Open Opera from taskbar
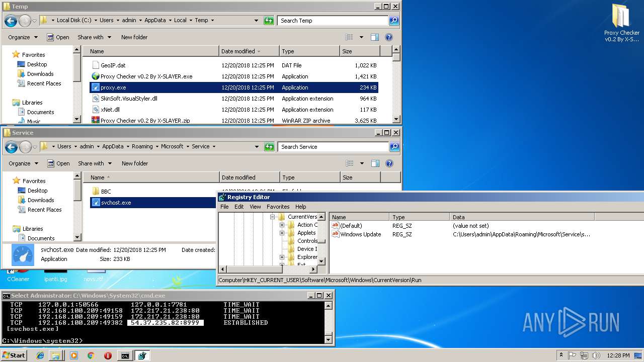644x362 pixels. point(108,355)
